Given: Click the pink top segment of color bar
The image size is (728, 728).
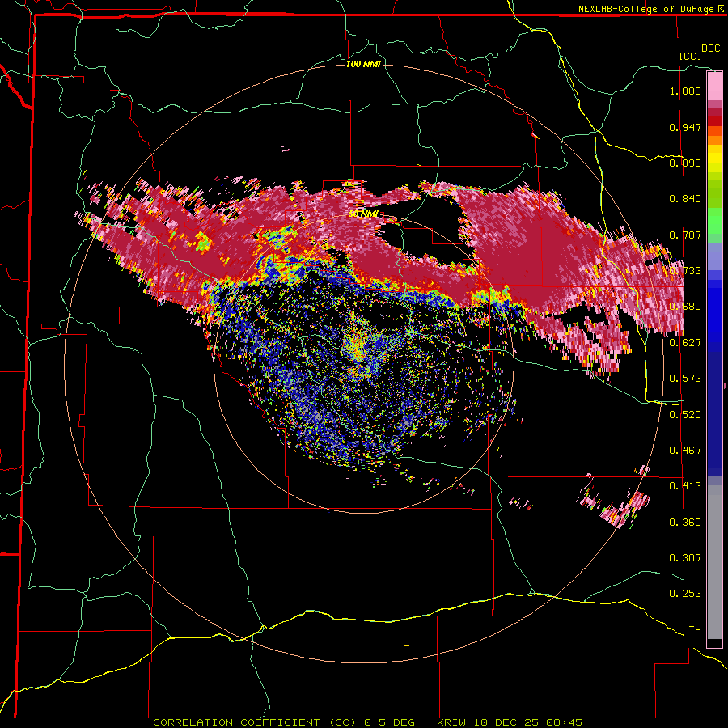Looking at the screenshot, I should [x=714, y=86].
